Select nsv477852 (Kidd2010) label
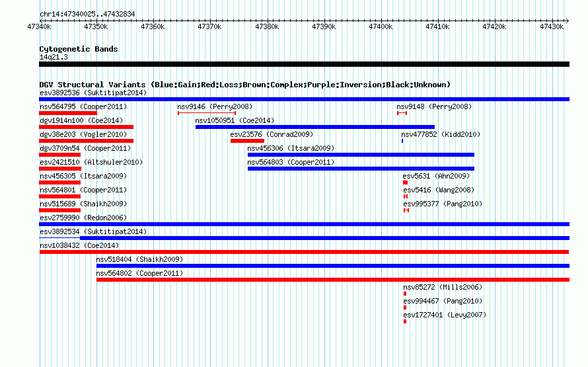Viewport: 588px width, 367px height. [x=441, y=134]
